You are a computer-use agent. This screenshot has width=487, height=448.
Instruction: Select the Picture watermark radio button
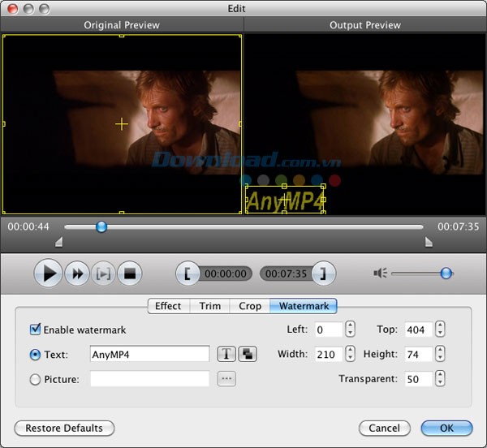coord(35,379)
